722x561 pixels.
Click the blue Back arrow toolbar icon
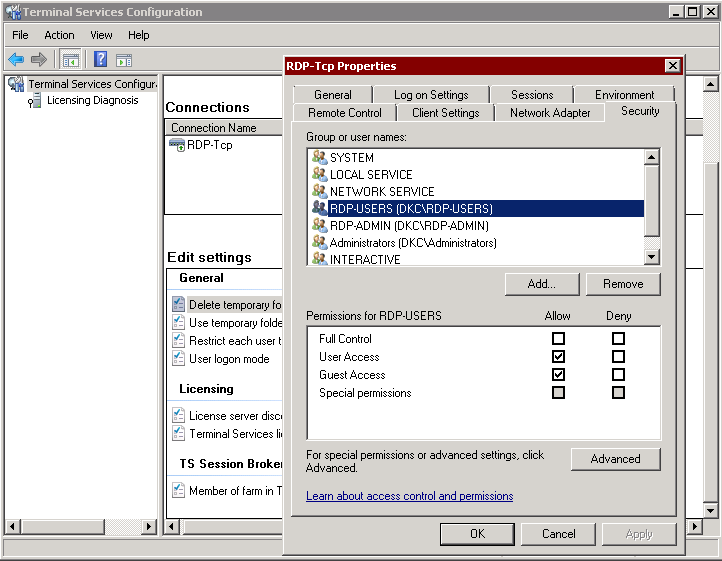point(16,59)
